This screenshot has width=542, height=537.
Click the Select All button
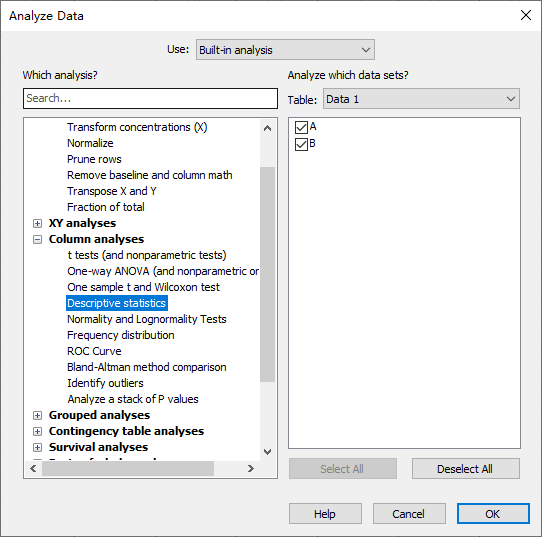tap(343, 469)
